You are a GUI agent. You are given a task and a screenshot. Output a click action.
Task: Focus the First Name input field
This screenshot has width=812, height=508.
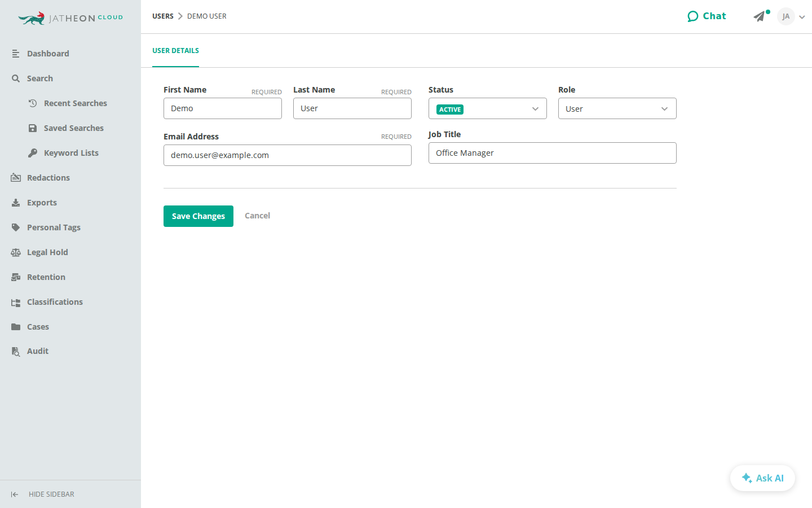click(223, 108)
